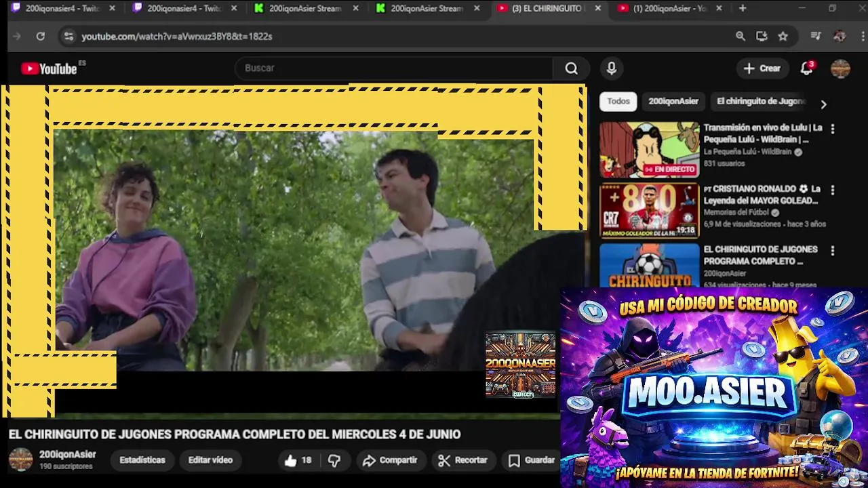Click the 190 suscriptores text
Screen dimensions: 868x488
click(66, 467)
